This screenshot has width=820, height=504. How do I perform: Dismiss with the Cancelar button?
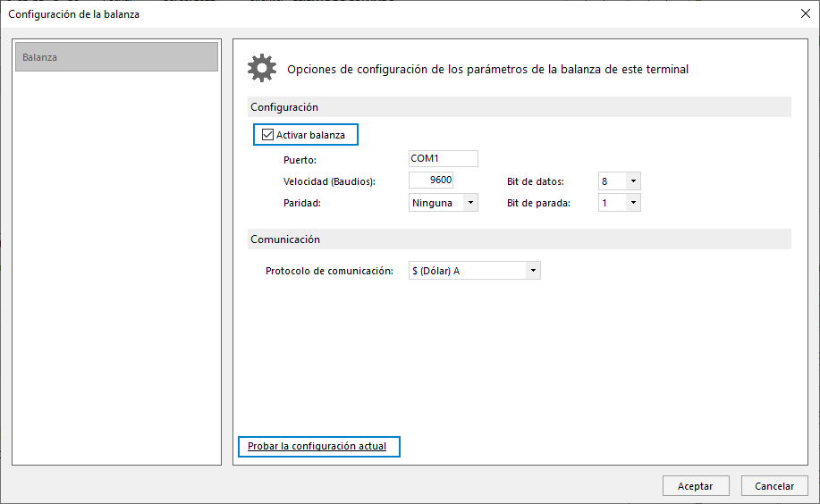coord(774,486)
